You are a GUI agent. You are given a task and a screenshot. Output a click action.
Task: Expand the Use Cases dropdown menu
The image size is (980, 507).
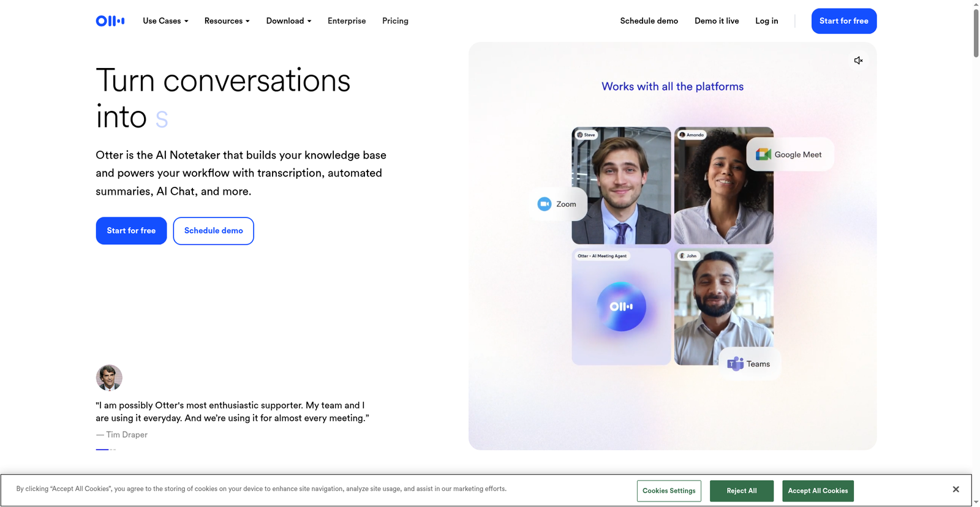tap(165, 21)
